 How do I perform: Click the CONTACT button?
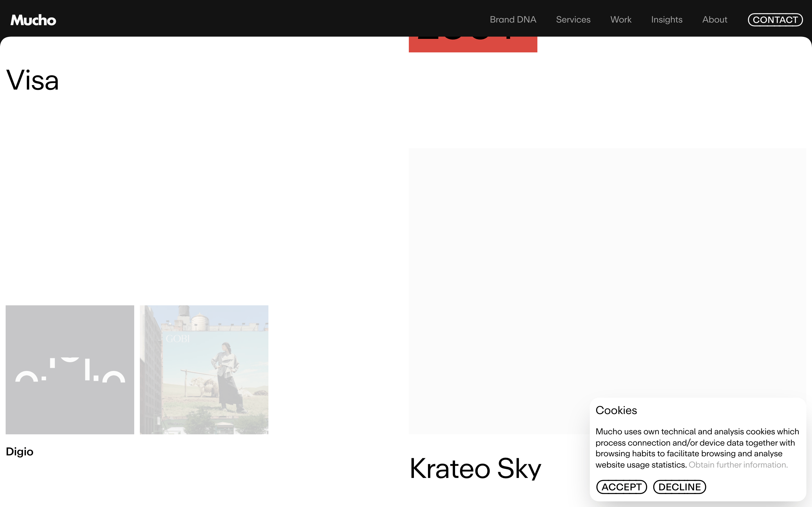click(x=775, y=20)
